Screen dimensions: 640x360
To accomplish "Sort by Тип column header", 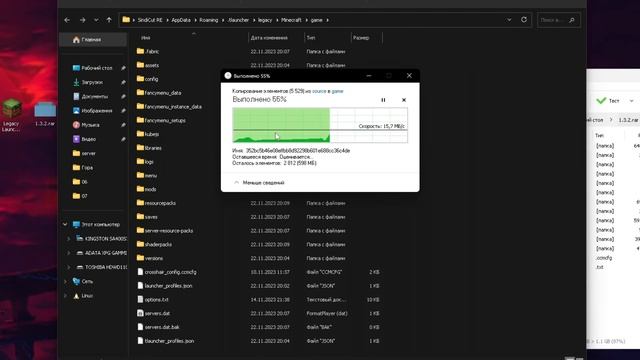I will click(x=311, y=38).
